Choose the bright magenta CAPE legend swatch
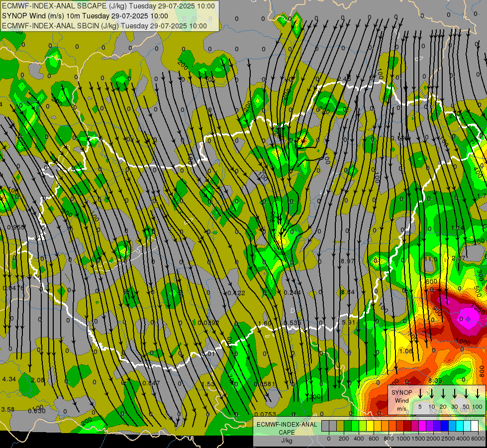 [x=422, y=426]
